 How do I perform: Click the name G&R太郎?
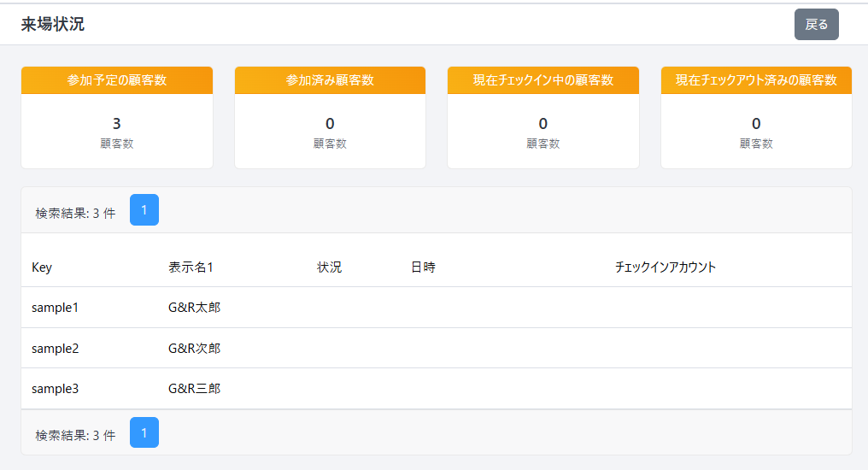194,308
